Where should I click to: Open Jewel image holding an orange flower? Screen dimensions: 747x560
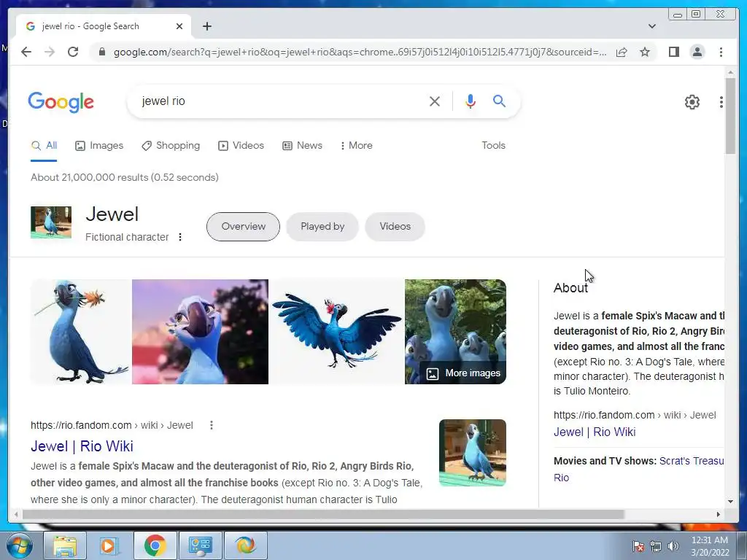80,332
